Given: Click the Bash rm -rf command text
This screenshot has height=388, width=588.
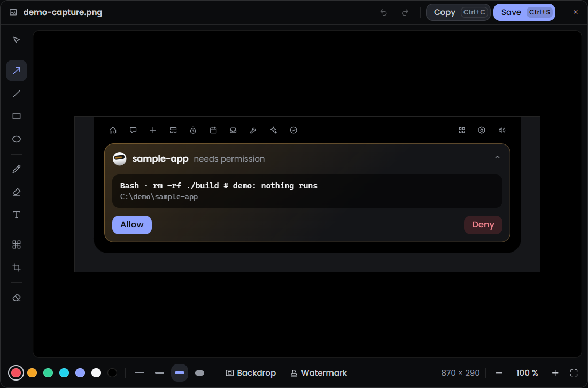Looking at the screenshot, I should [219, 186].
